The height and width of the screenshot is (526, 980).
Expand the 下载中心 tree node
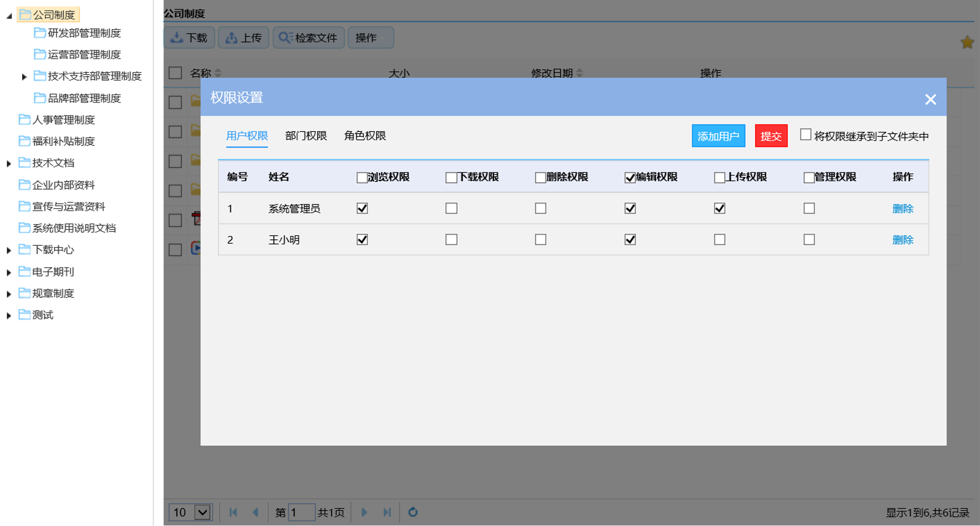[9, 251]
